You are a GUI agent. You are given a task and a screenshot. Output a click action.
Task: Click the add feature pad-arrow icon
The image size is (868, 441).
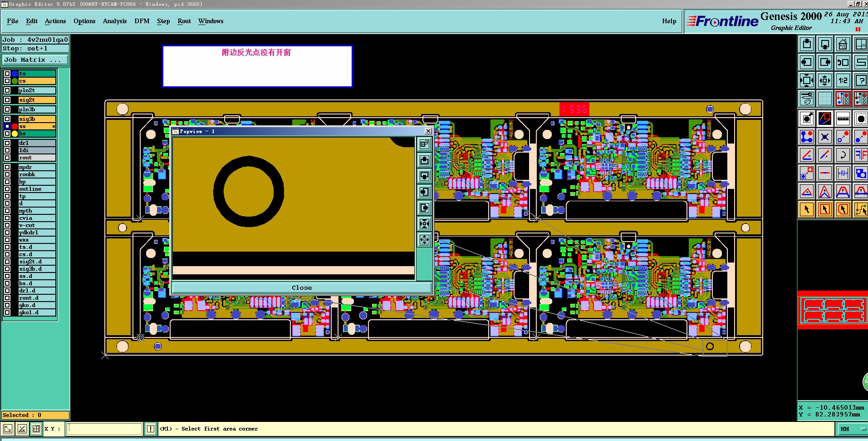pos(807,119)
